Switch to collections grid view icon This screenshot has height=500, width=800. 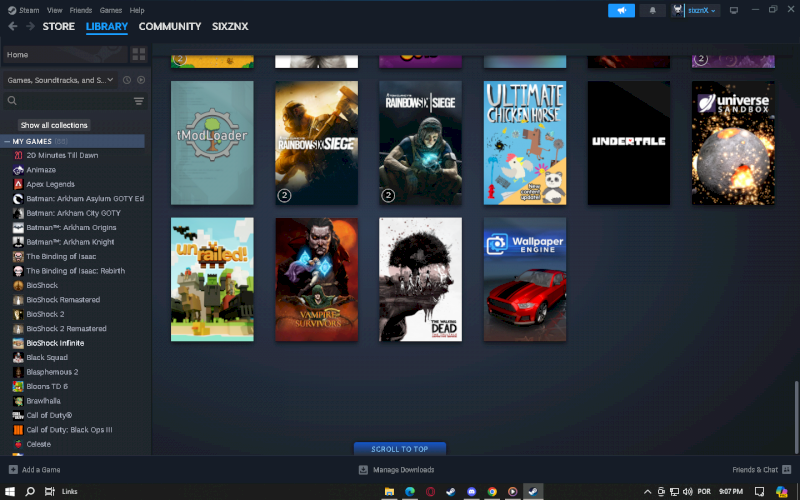tap(138, 54)
